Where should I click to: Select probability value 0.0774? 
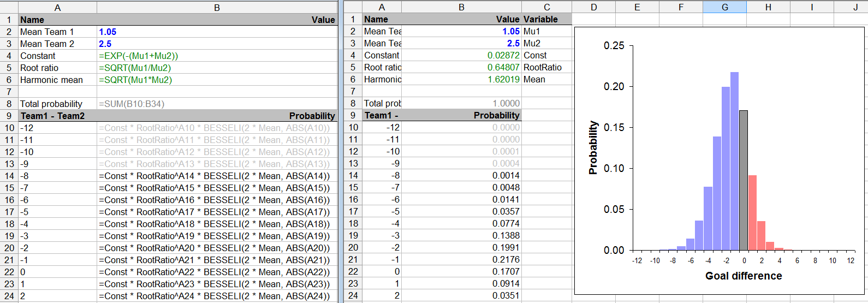pos(461,223)
